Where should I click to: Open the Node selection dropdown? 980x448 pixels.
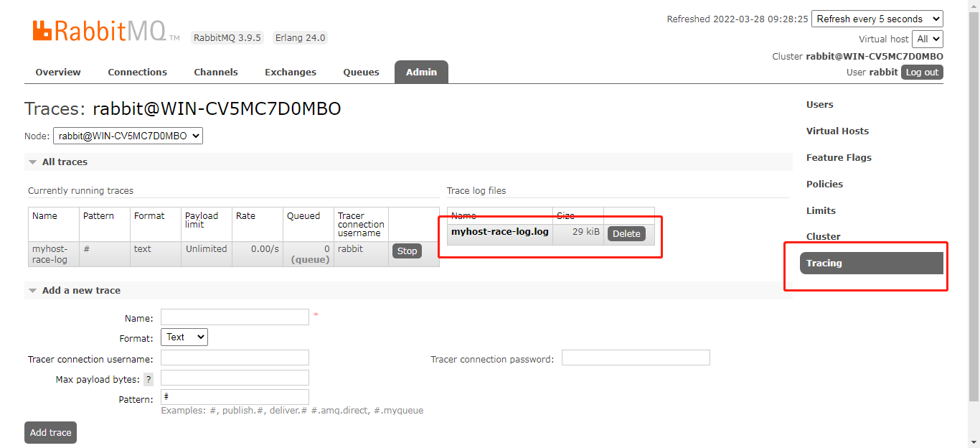tap(128, 135)
